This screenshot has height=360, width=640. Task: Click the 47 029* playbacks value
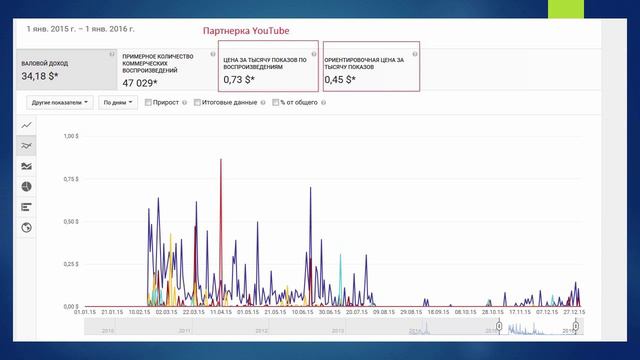pos(140,83)
